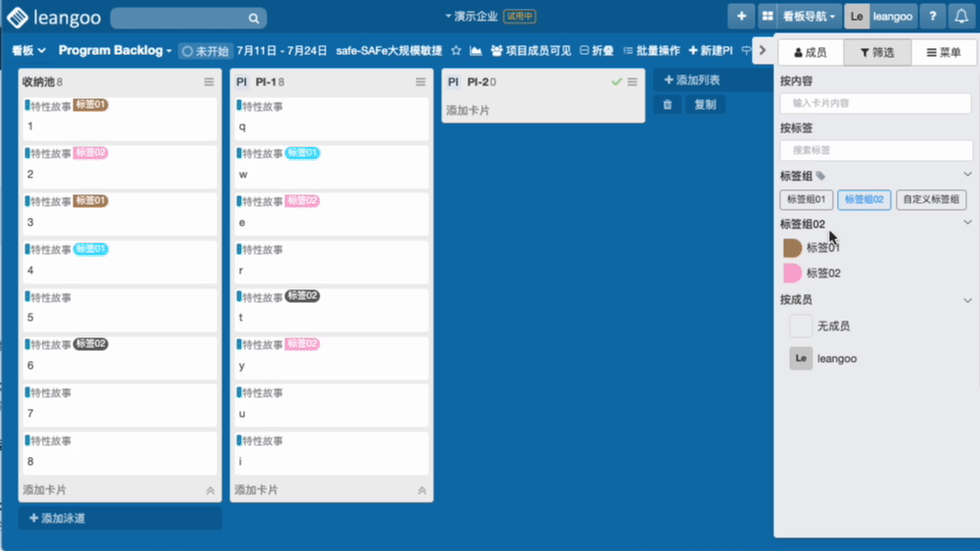Screen dimensions: 980x551
Task: Click the 添加列表 button
Action: tap(692, 79)
